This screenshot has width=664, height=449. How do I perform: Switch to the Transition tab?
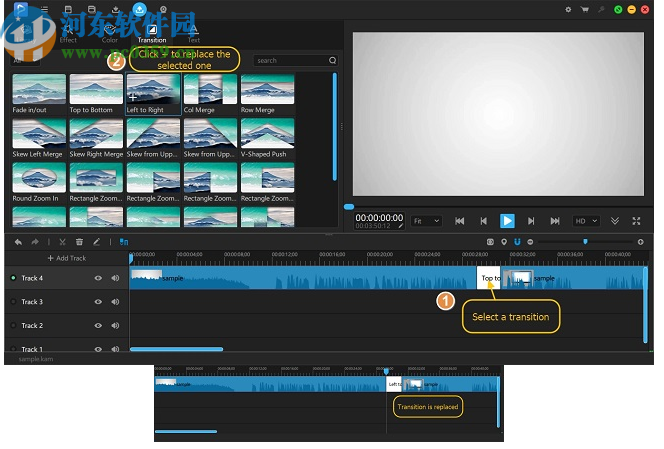(x=152, y=34)
